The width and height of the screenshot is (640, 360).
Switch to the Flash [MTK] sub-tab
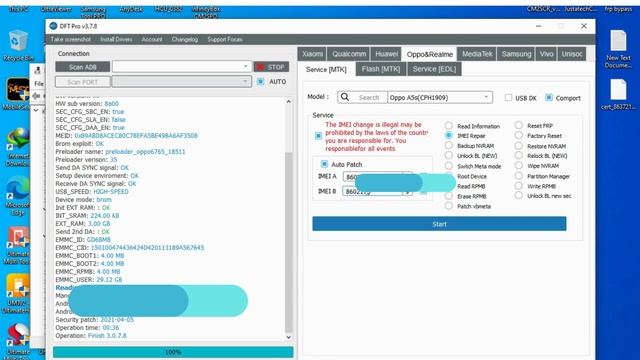tap(381, 69)
